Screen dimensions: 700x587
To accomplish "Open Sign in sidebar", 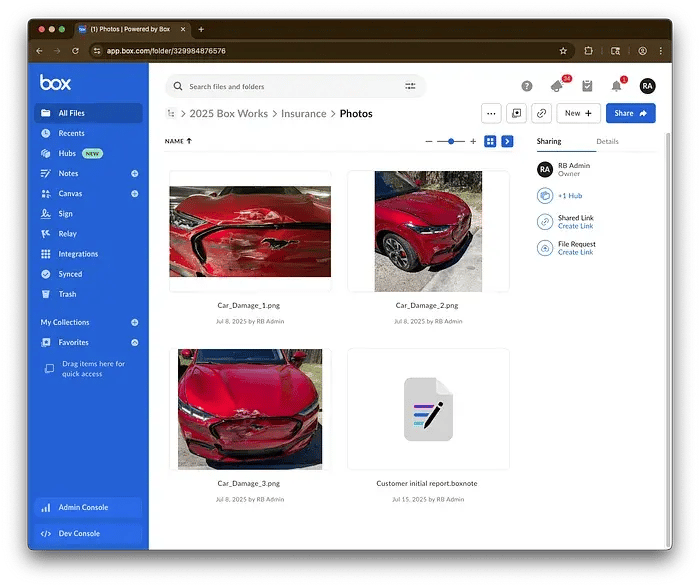I will tap(65, 213).
